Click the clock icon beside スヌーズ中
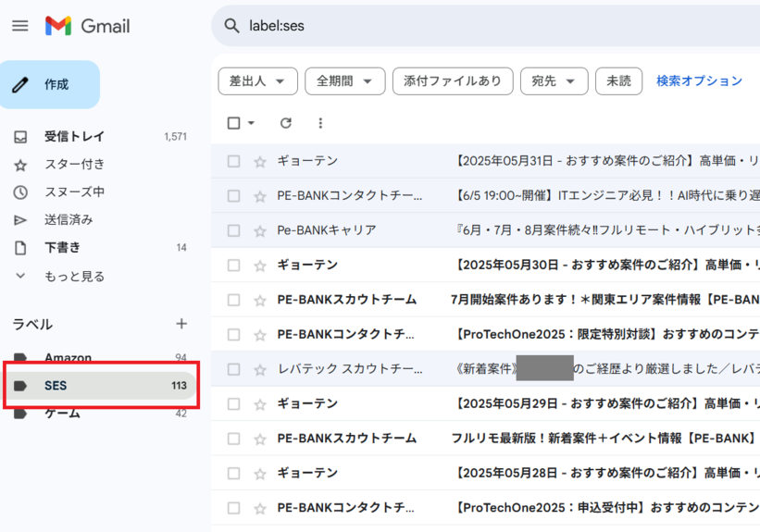This screenshot has width=760, height=532. point(20,192)
